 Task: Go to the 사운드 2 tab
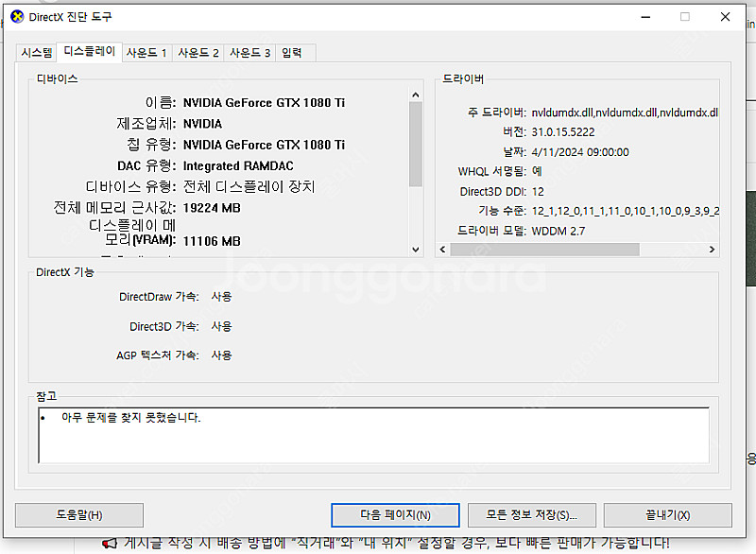tap(198, 53)
